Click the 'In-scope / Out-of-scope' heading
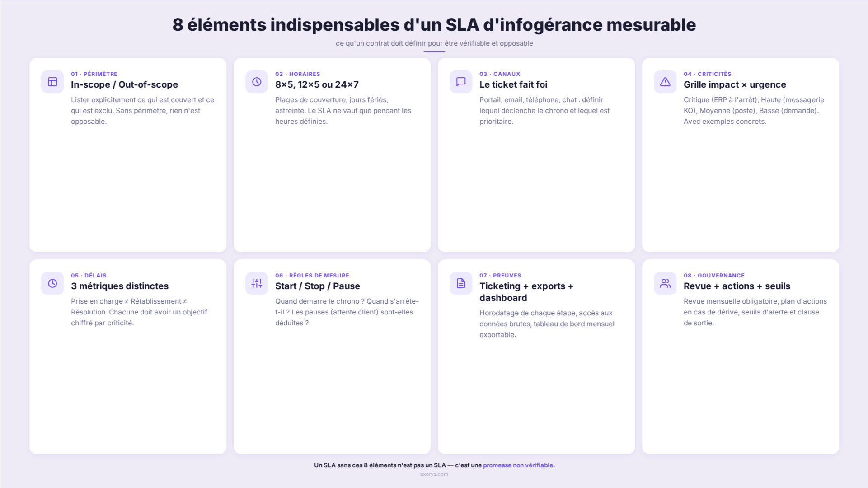Image resolution: width=868 pixels, height=488 pixels. pyautogui.click(x=124, y=84)
